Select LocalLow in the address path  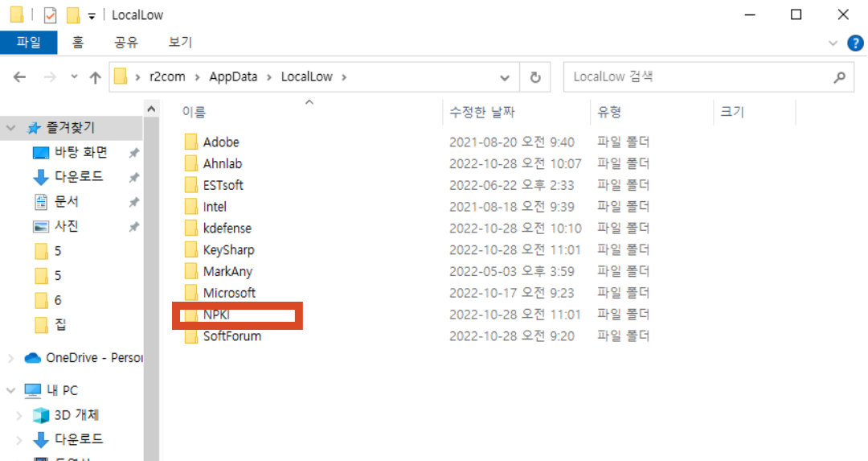tap(307, 77)
